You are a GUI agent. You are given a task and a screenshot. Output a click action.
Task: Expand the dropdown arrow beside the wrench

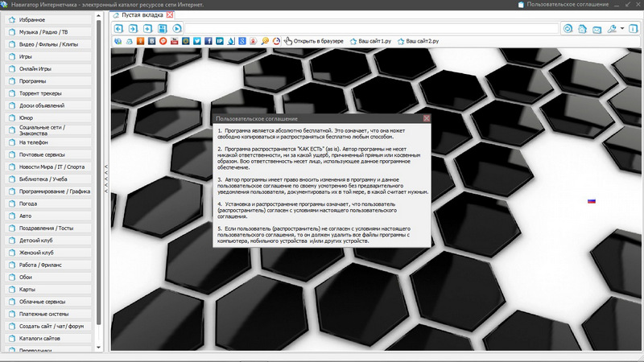(x=622, y=29)
